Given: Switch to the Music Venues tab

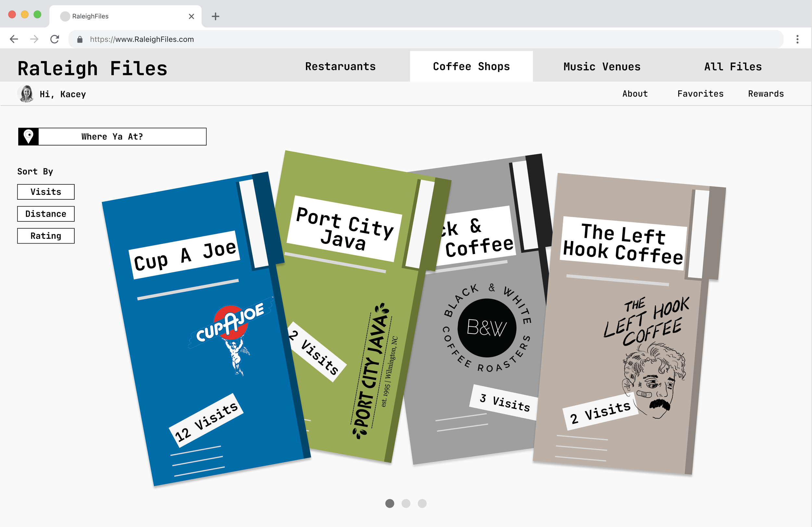Looking at the screenshot, I should pos(602,67).
